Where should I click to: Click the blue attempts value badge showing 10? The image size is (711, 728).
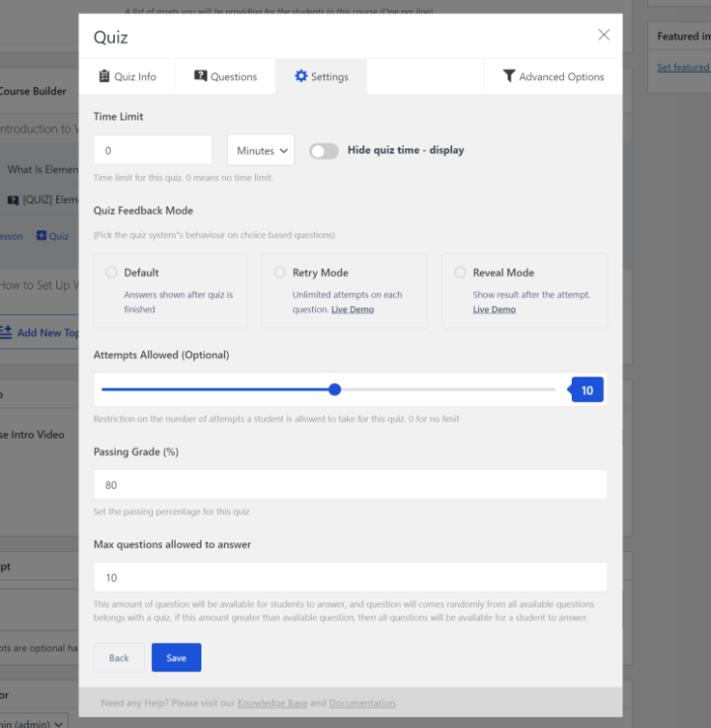587,390
